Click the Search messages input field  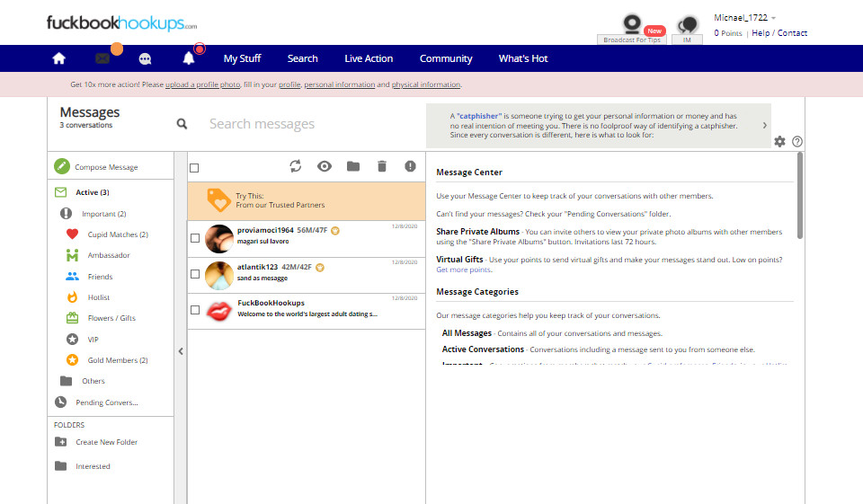(x=306, y=124)
